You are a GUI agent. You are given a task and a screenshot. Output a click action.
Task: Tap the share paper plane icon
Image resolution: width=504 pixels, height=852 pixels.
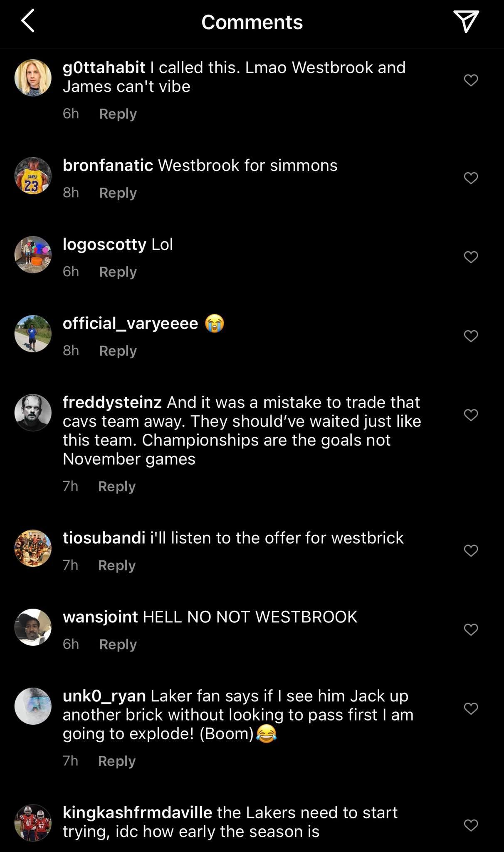coord(466,21)
